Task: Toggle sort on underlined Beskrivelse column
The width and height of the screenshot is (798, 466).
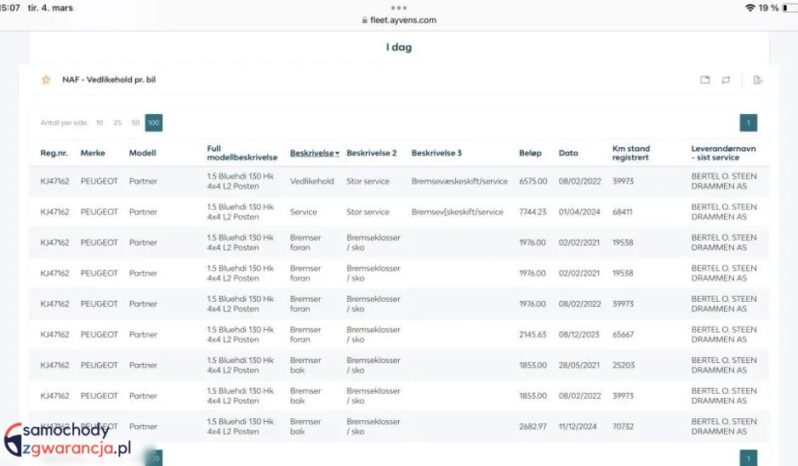Action: click(315, 153)
